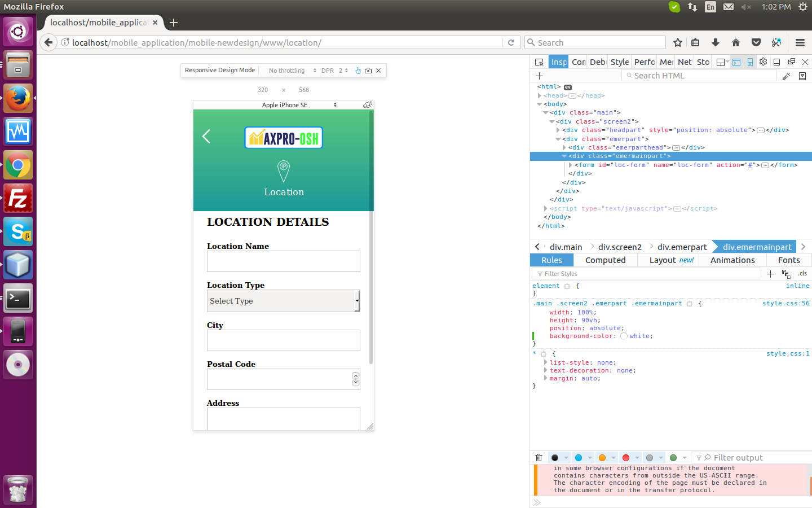Open the Style Editor tab
The image size is (812, 508).
(x=620, y=62)
